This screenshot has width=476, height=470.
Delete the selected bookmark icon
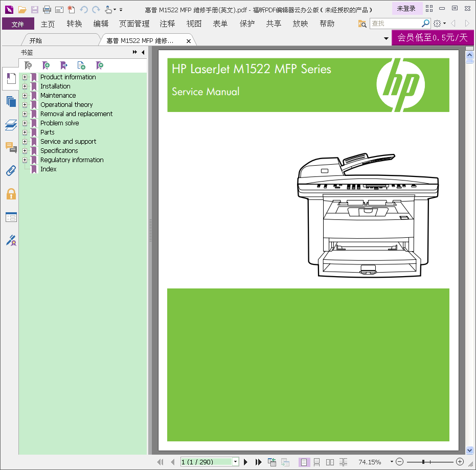(x=28, y=65)
